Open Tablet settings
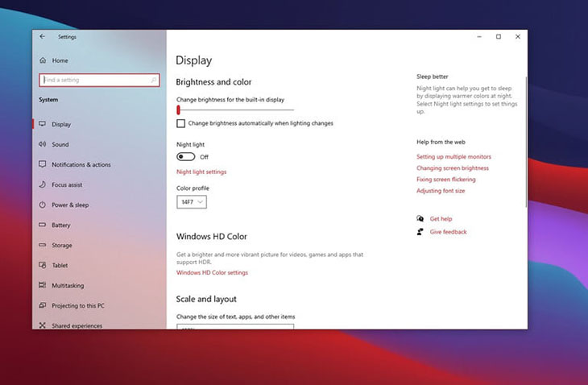 tap(60, 266)
